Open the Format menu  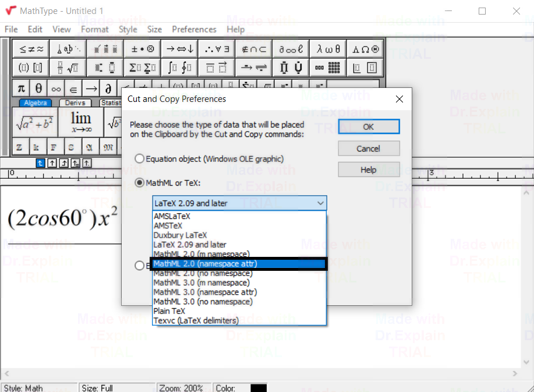(95, 29)
